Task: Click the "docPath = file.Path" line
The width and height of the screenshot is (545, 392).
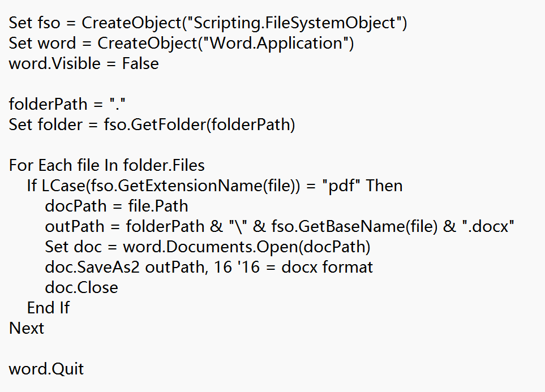Action: (x=117, y=206)
